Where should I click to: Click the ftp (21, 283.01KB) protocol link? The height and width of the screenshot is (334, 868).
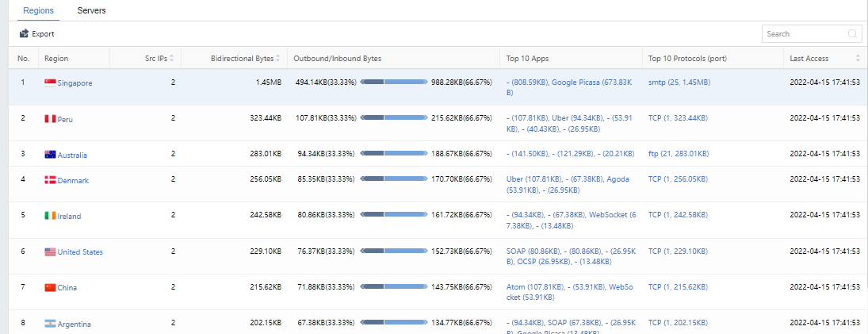pos(679,153)
